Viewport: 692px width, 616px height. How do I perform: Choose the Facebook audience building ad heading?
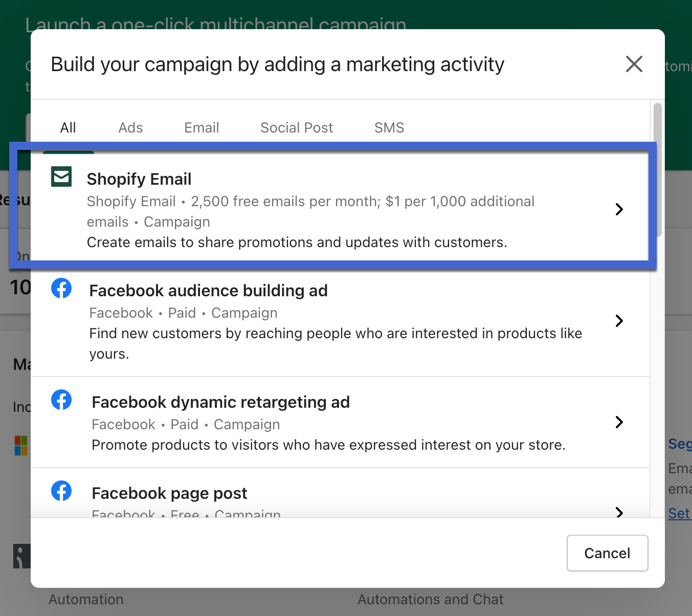[208, 291]
